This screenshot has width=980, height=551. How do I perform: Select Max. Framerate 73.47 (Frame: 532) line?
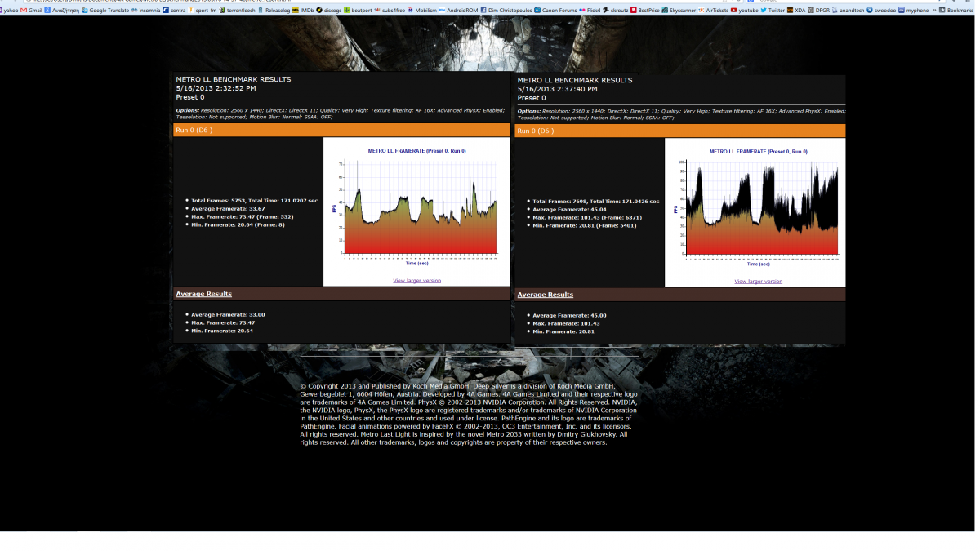click(x=243, y=216)
